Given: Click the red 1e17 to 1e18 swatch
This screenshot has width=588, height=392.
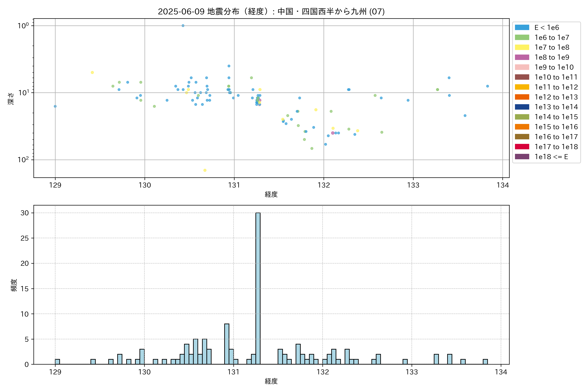Looking at the screenshot, I should [522, 147].
